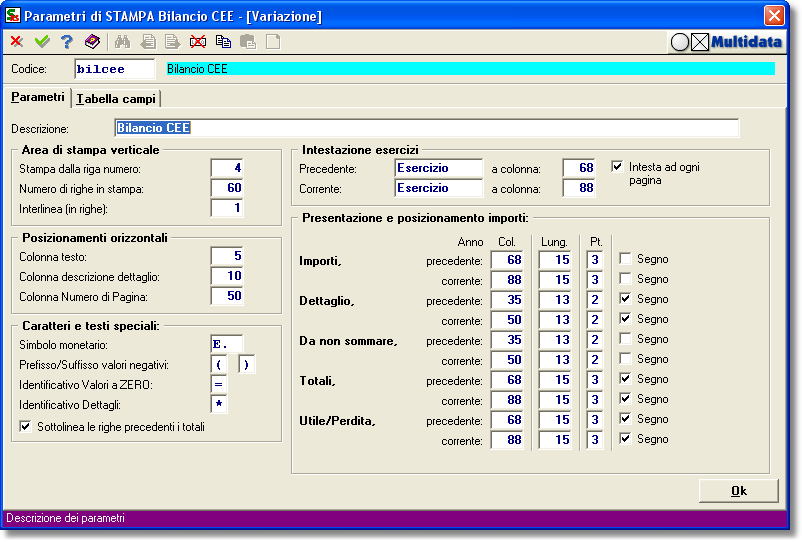This screenshot has height=542, width=802.
Task: Toggle Intesta ad ogni pagina checkbox
Action: (617, 167)
